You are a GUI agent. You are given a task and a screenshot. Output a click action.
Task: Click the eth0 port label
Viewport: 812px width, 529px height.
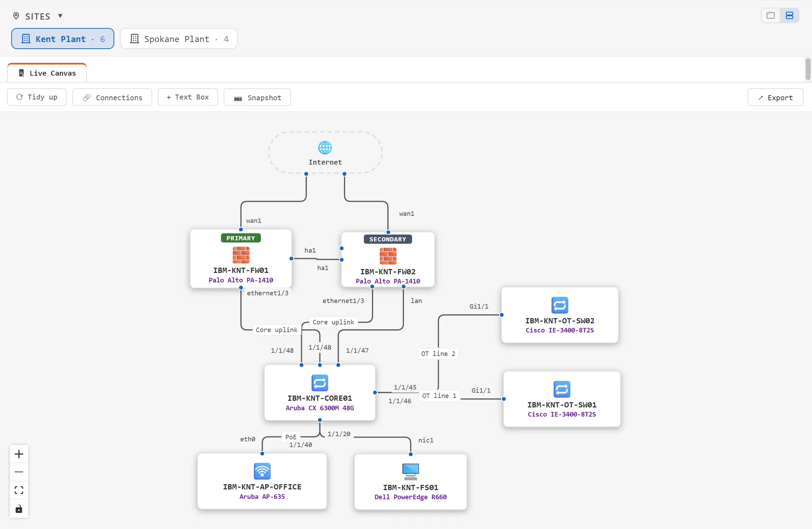(248, 439)
